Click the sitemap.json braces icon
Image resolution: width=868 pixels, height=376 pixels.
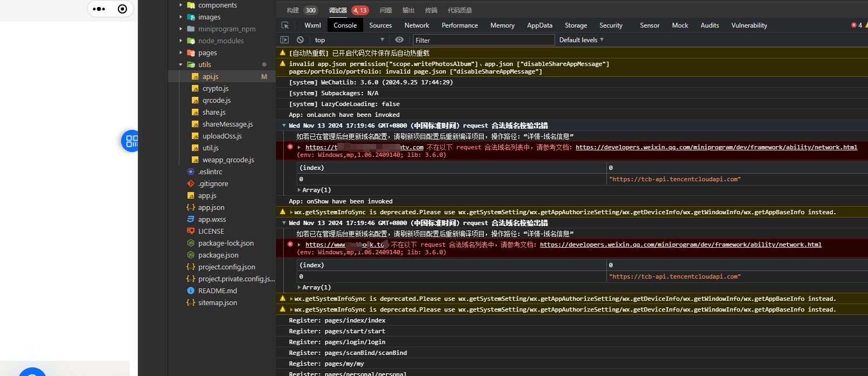[191, 303]
